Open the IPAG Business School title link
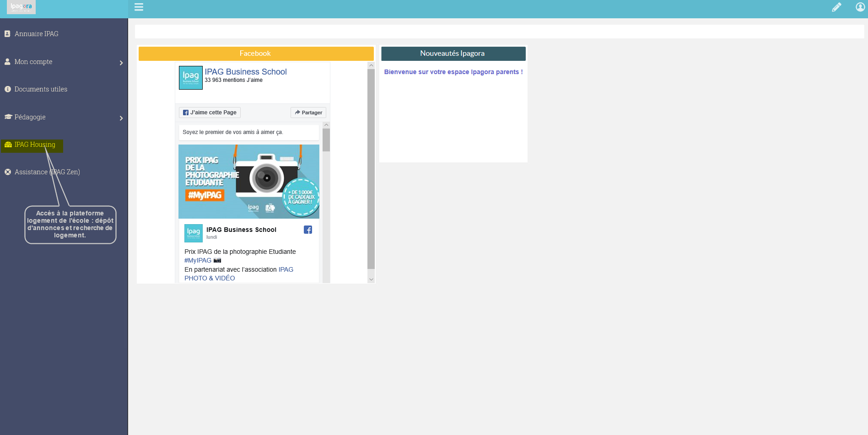The width and height of the screenshot is (868, 435). pos(246,72)
